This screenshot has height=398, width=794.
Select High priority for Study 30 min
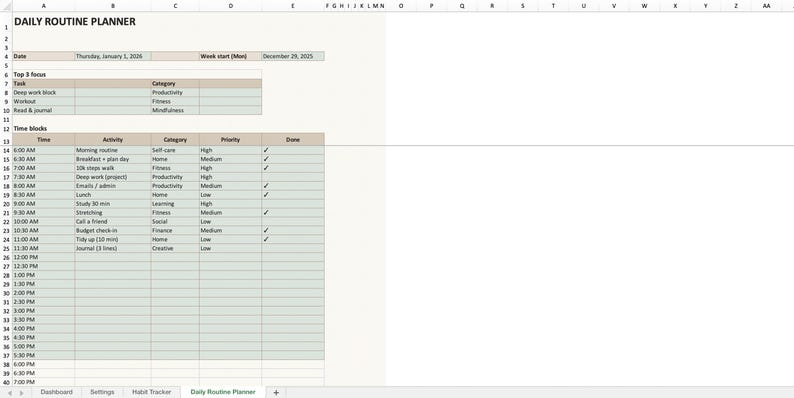click(230, 204)
